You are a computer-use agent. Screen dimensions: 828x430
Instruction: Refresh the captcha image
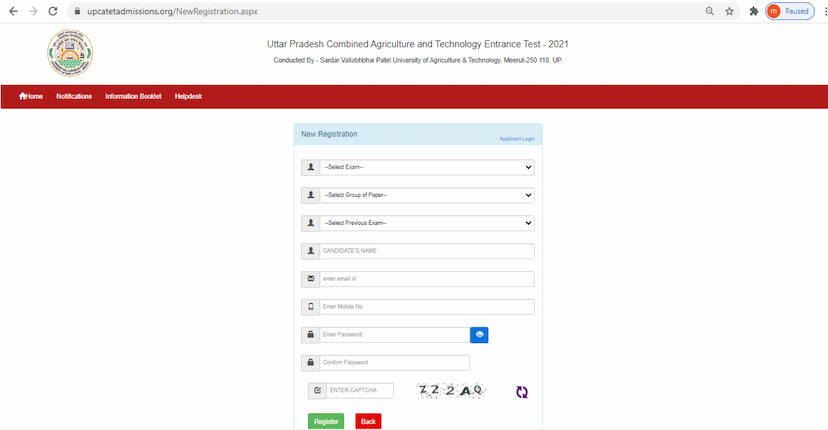(x=522, y=392)
